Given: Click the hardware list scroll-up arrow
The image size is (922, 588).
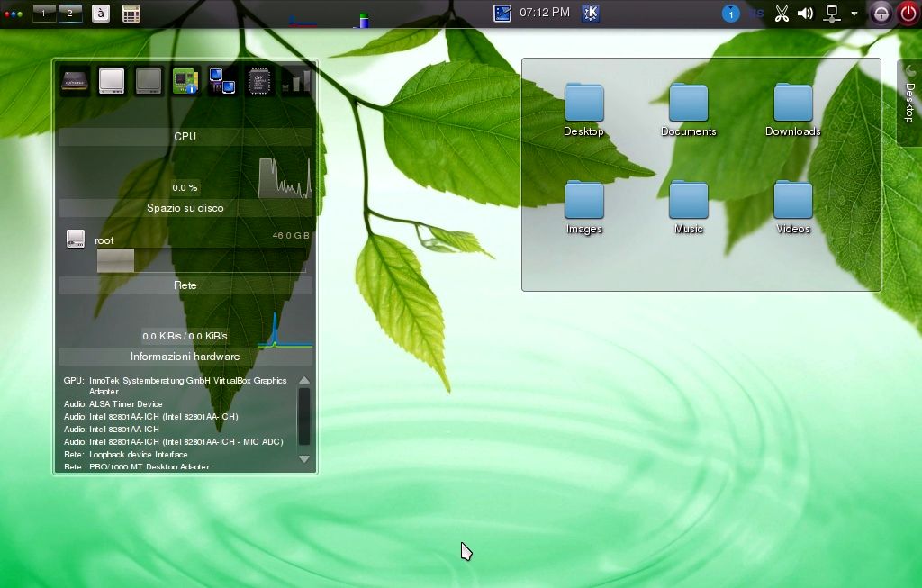Looking at the screenshot, I should [304, 380].
